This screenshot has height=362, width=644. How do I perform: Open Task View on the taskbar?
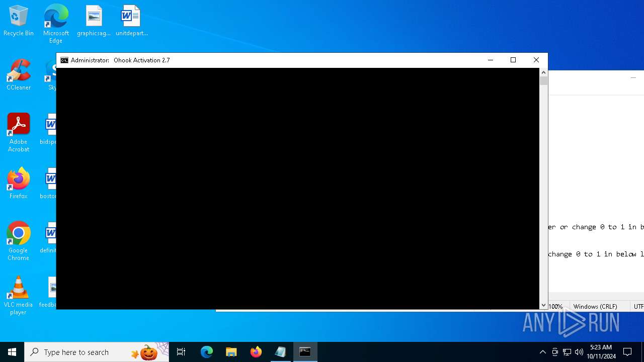181,352
